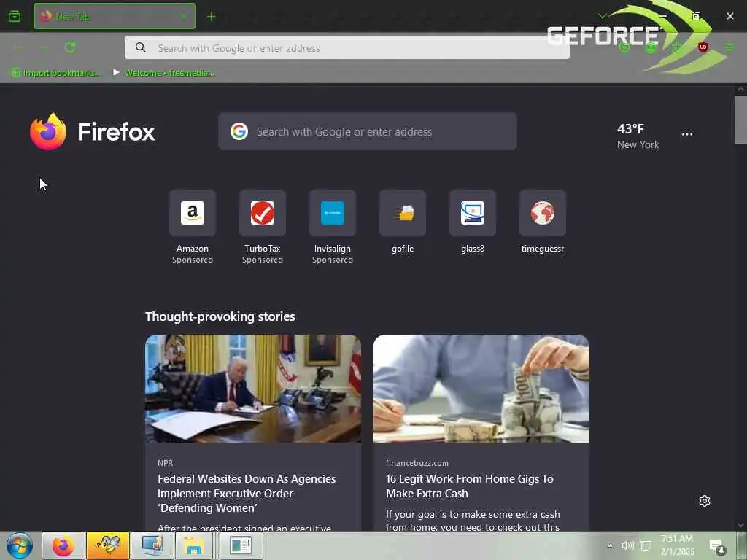This screenshot has width=747, height=560.
Task: Open Work From Home story thumbnail
Action: (481, 389)
